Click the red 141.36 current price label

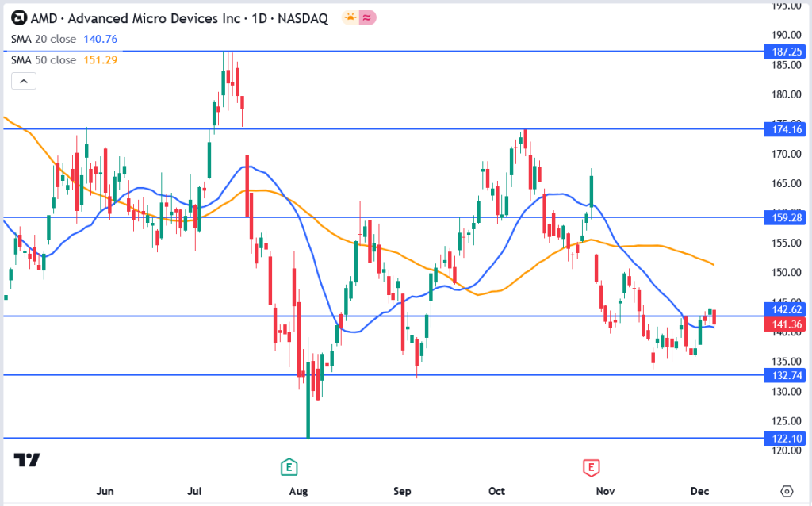[783, 324]
